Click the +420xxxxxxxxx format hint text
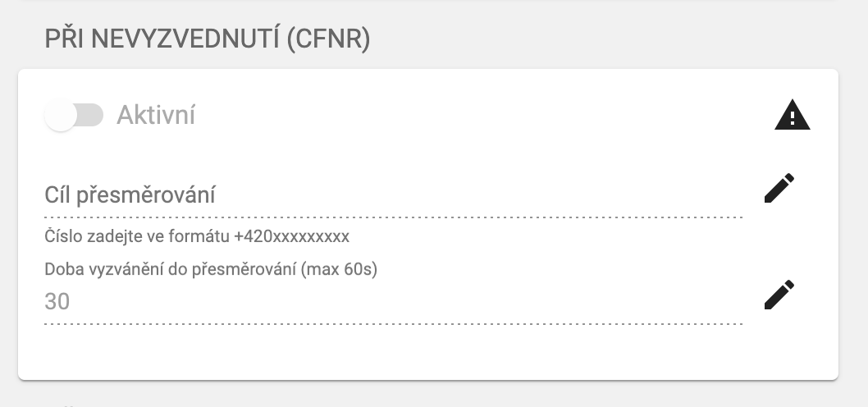This screenshot has width=868, height=407. coord(291,237)
